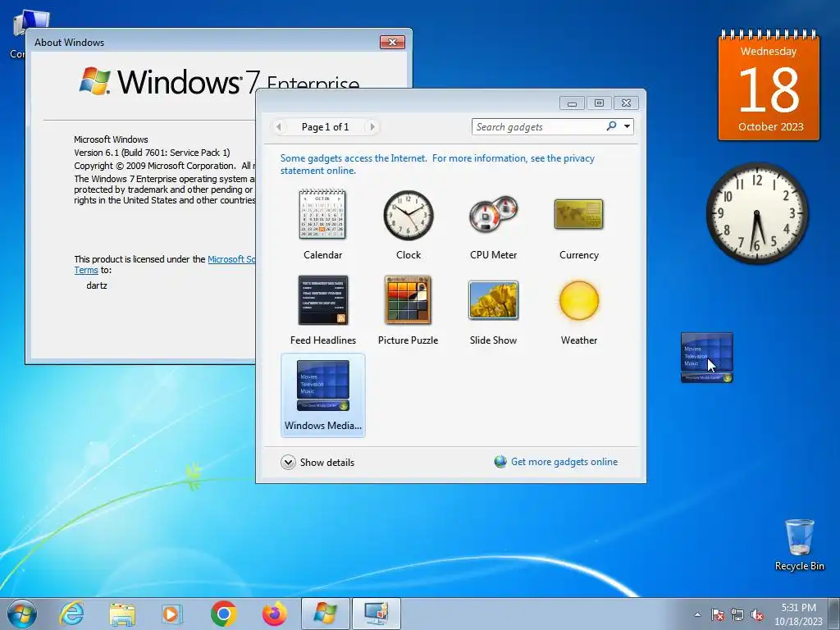Click Version 6.1 build text
840x630 pixels.
152,153
